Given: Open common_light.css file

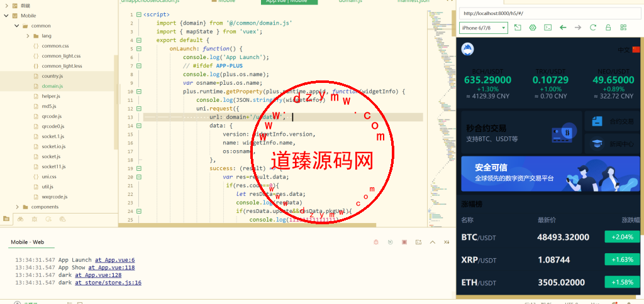Looking at the screenshot, I should (61, 56).
